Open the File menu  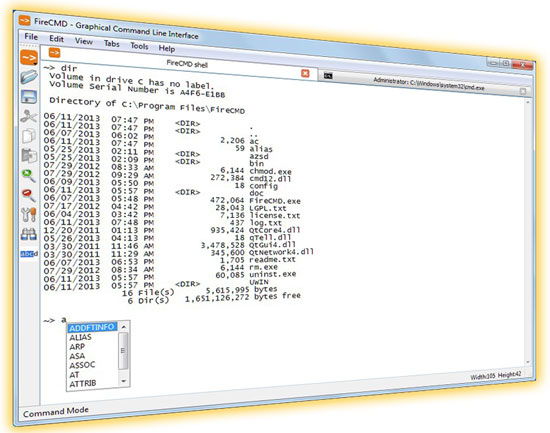[x=31, y=36]
